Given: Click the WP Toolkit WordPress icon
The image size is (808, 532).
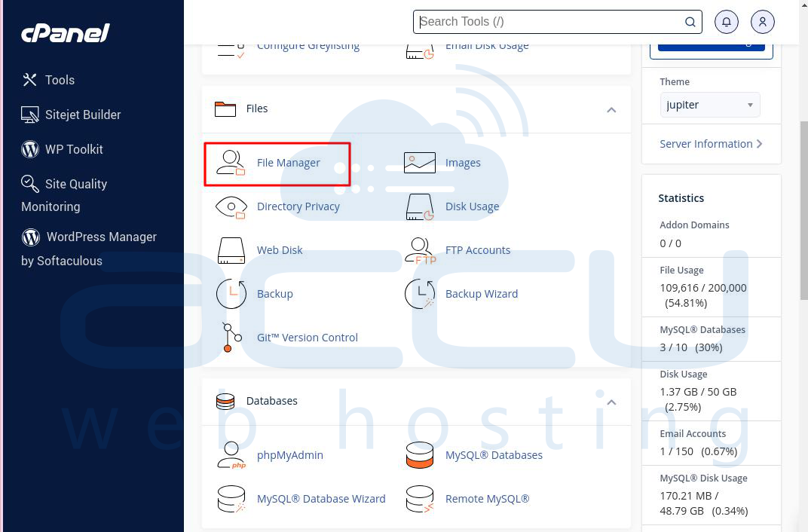Looking at the screenshot, I should (x=30, y=149).
